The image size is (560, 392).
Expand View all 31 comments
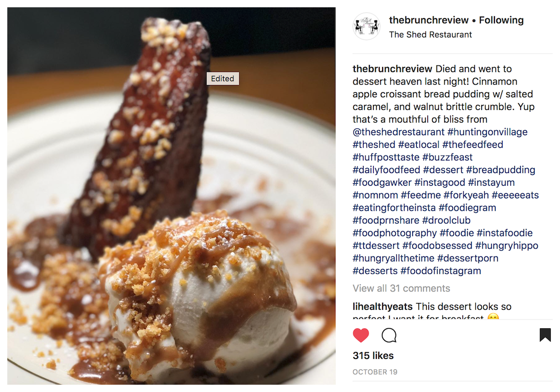click(x=401, y=288)
